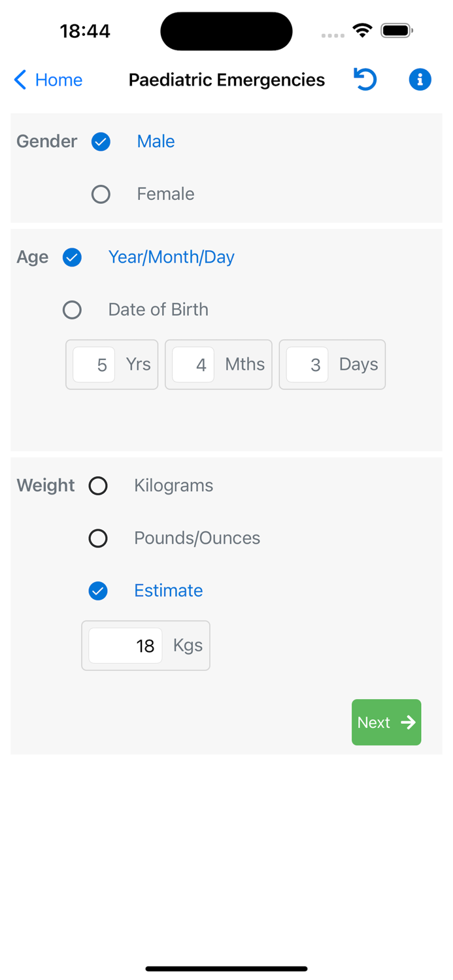The height and width of the screenshot is (980, 453).
Task: Click the Kgs weight input field
Action: 126,645
